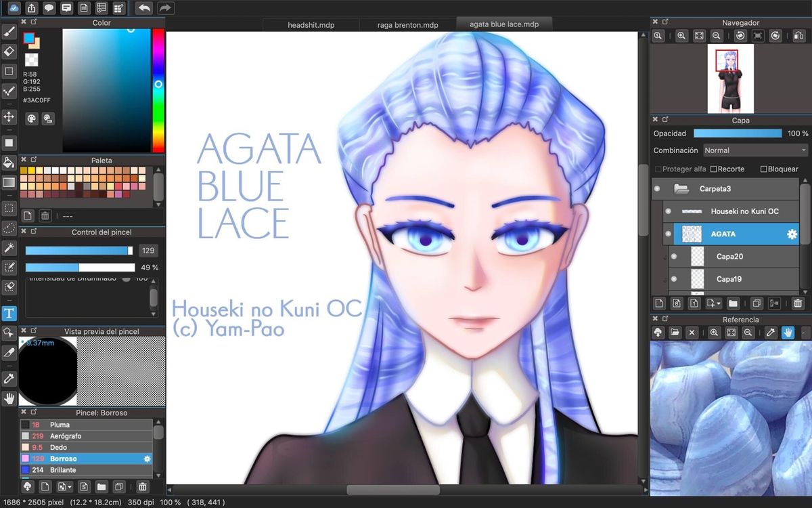Select the rectangular Selection tool

pos(9,209)
